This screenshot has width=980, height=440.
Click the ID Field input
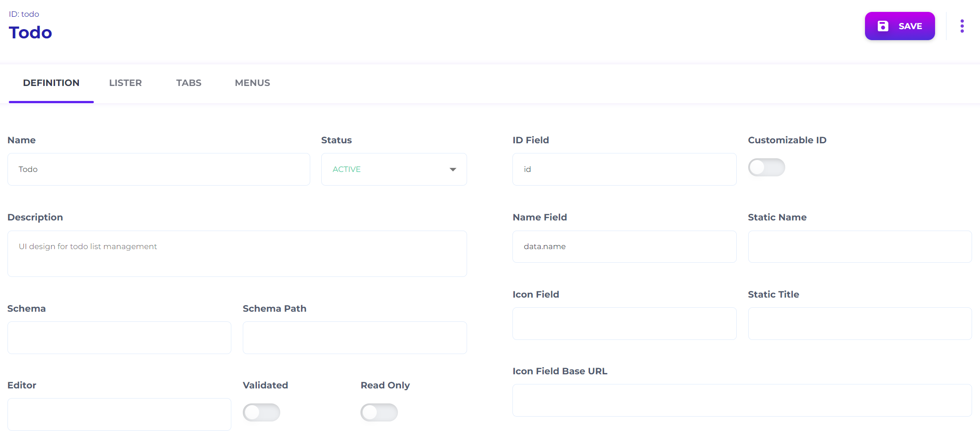(624, 169)
